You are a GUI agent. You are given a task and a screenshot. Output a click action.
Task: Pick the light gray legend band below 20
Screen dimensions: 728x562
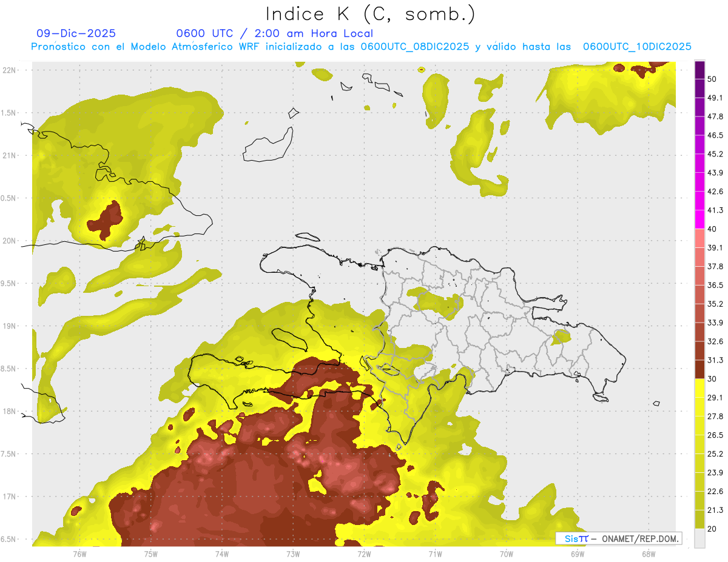[699, 538]
